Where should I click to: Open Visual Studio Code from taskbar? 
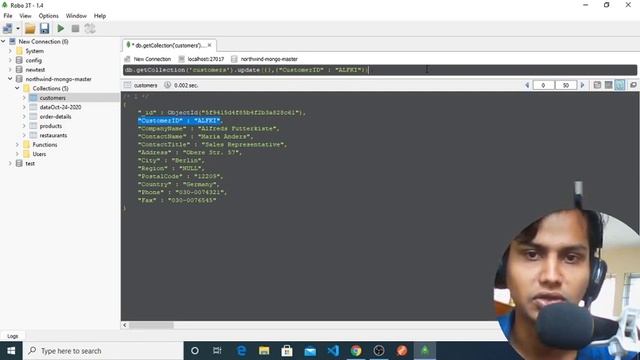pyautogui.click(x=333, y=351)
